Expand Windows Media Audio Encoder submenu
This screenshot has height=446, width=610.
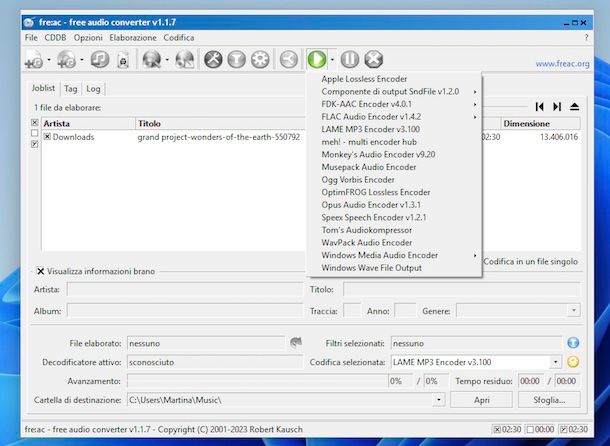tap(395, 255)
